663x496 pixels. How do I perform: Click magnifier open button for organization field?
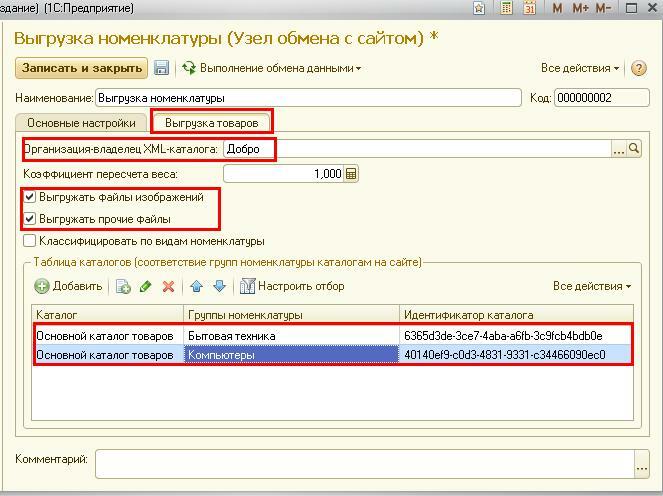click(634, 149)
